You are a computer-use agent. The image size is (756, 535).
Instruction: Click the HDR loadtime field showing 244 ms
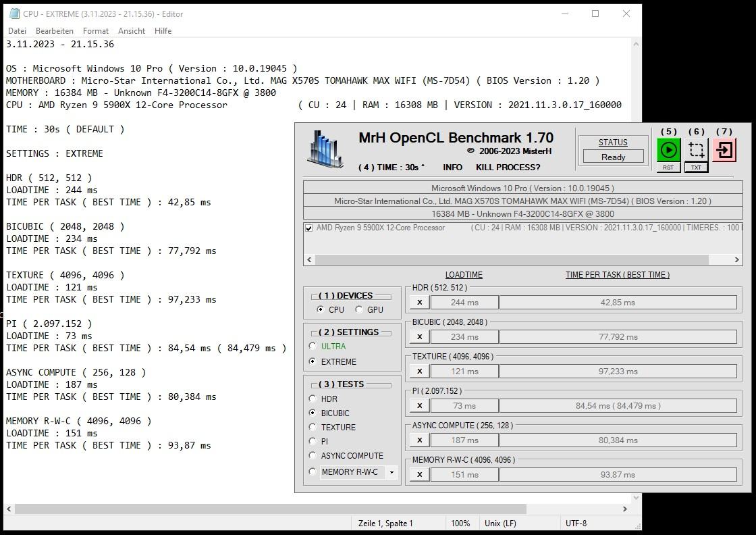pyautogui.click(x=464, y=303)
